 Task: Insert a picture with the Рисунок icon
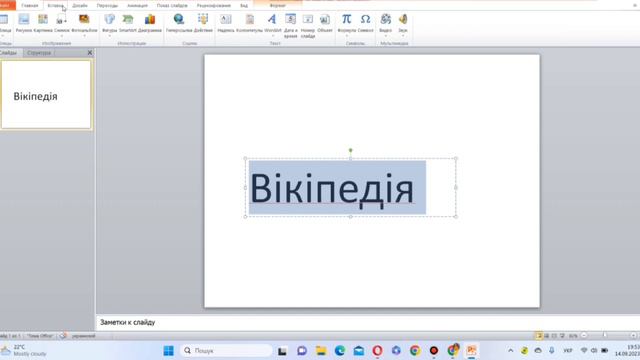[x=24, y=23]
